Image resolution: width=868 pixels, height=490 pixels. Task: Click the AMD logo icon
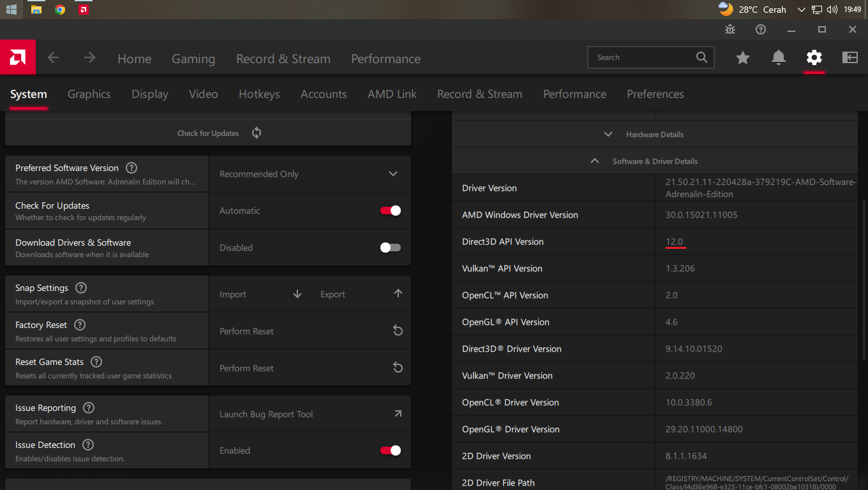click(18, 57)
